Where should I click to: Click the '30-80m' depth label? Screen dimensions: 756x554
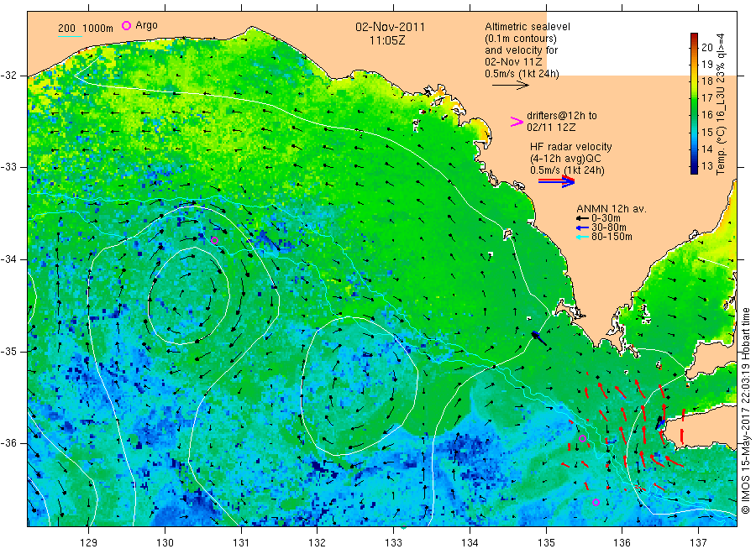[x=609, y=227]
